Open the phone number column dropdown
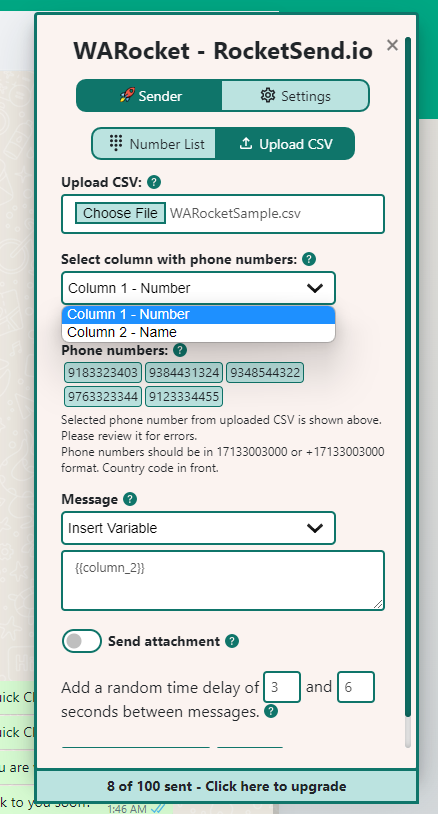 pyautogui.click(x=198, y=288)
